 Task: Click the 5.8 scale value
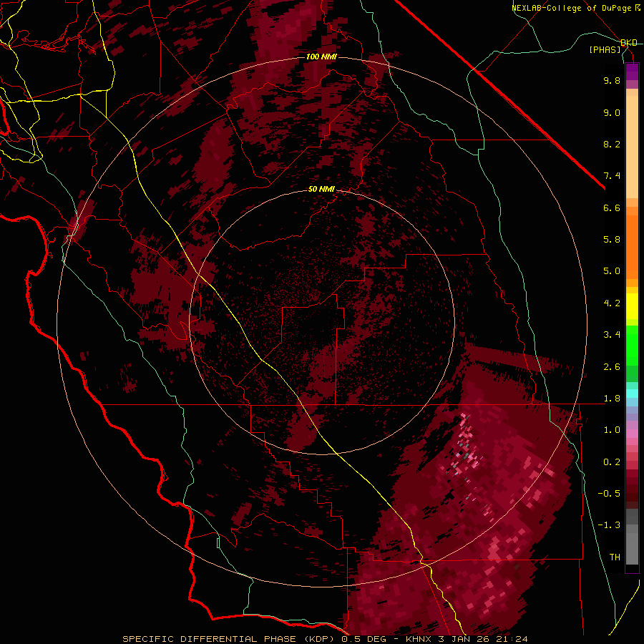click(612, 240)
